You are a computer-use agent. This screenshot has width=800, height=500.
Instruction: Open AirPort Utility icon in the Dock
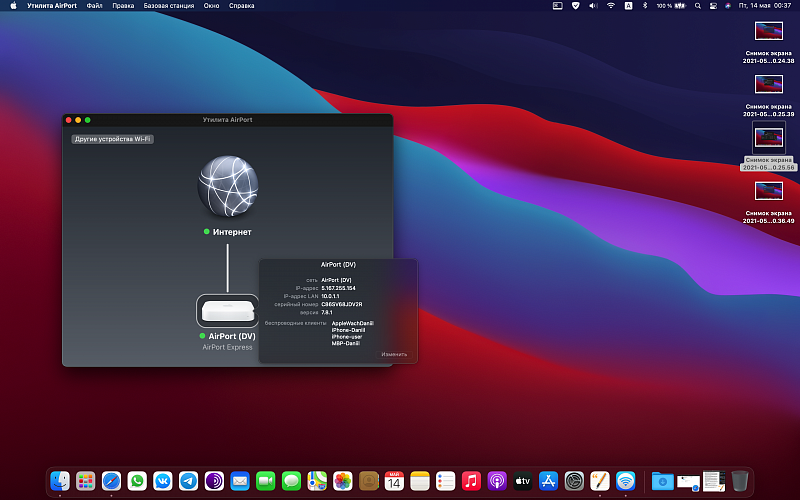(x=626, y=481)
